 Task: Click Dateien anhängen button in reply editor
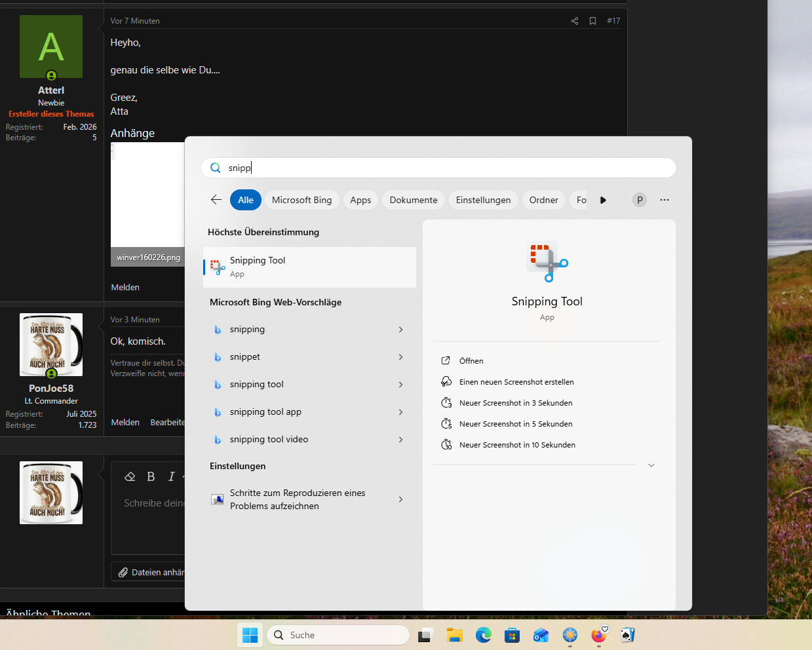pos(148,572)
